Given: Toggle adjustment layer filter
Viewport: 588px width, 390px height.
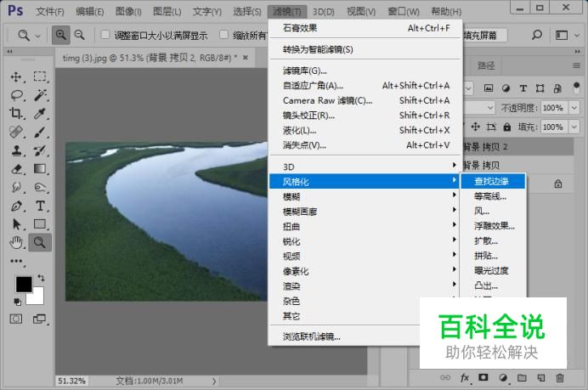Looking at the screenshot, I should pos(506,88).
